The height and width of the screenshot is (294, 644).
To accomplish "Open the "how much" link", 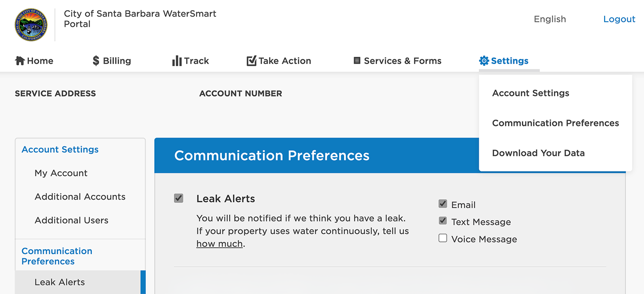I will (x=219, y=244).
